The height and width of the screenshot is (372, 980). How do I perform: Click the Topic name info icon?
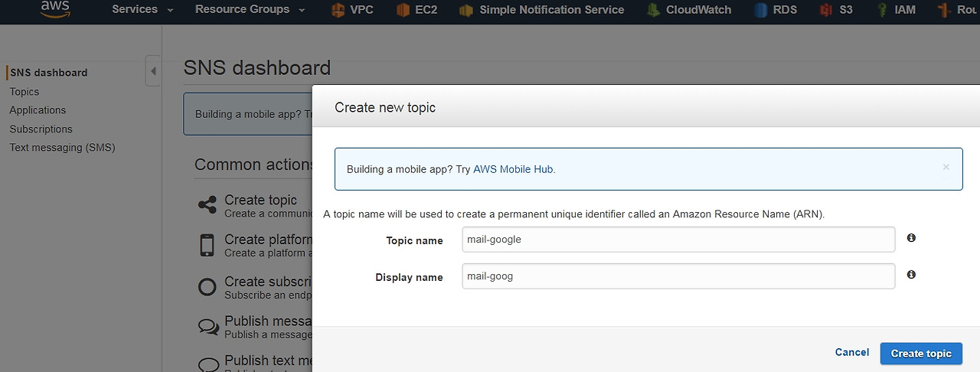pyautogui.click(x=911, y=238)
